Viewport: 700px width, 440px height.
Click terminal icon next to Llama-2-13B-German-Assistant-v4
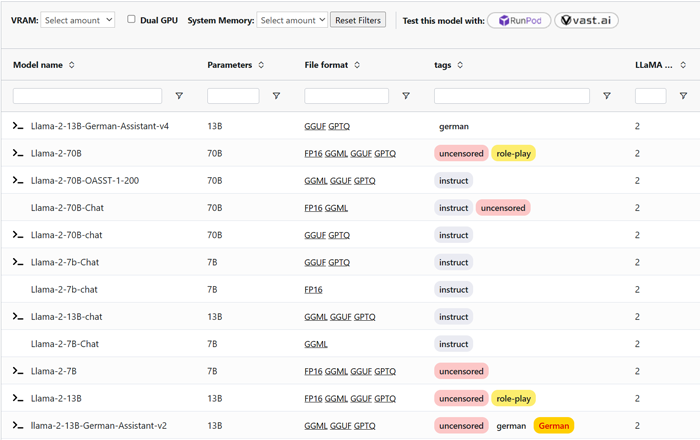(x=17, y=127)
